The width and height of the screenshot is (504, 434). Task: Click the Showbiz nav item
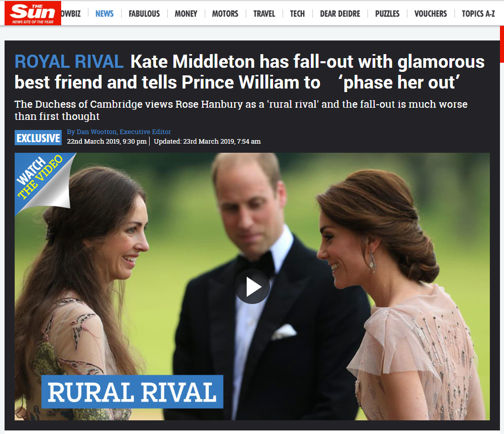pos(71,14)
